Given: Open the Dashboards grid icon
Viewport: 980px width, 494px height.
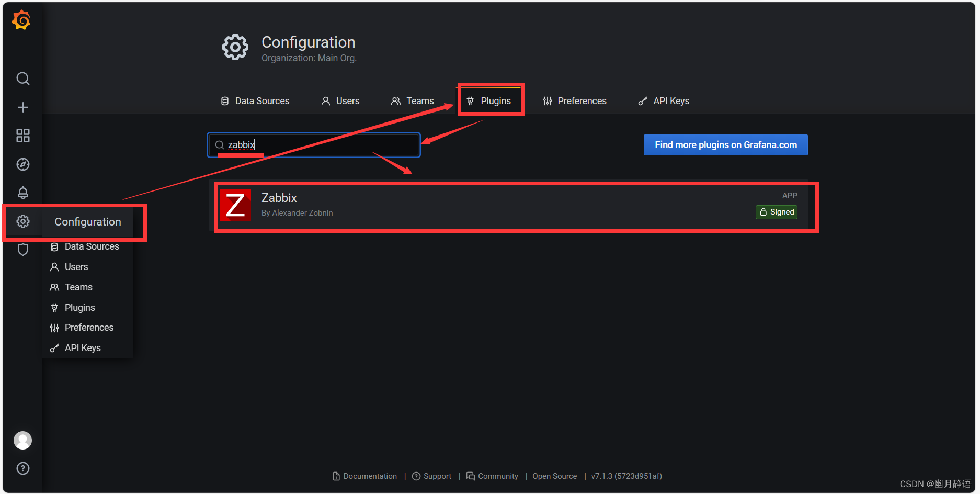Looking at the screenshot, I should (23, 136).
